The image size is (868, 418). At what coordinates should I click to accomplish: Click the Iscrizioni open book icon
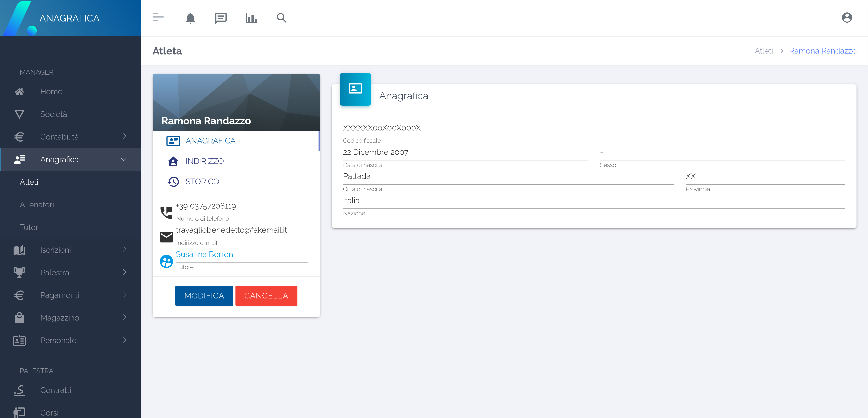[x=20, y=250]
